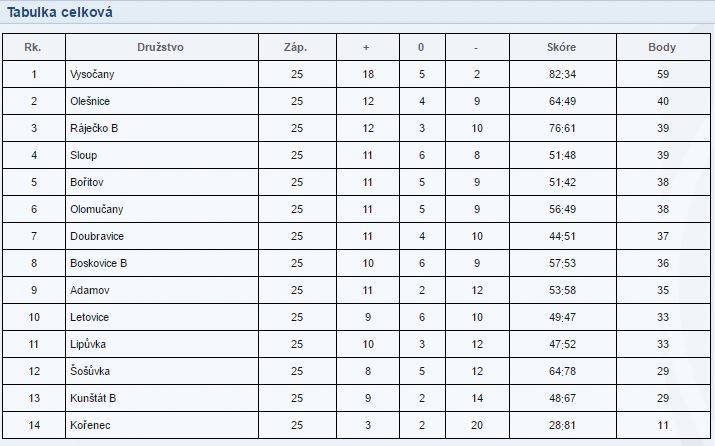Click the Tabulka celková heading
715x446 pixels.
(60, 12)
